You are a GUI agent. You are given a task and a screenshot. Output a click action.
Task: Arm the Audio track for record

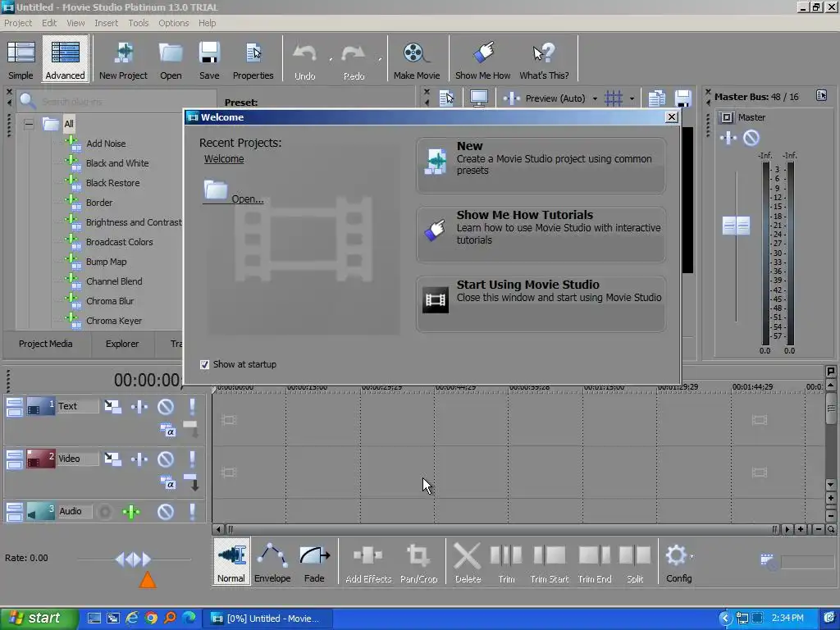pos(105,512)
